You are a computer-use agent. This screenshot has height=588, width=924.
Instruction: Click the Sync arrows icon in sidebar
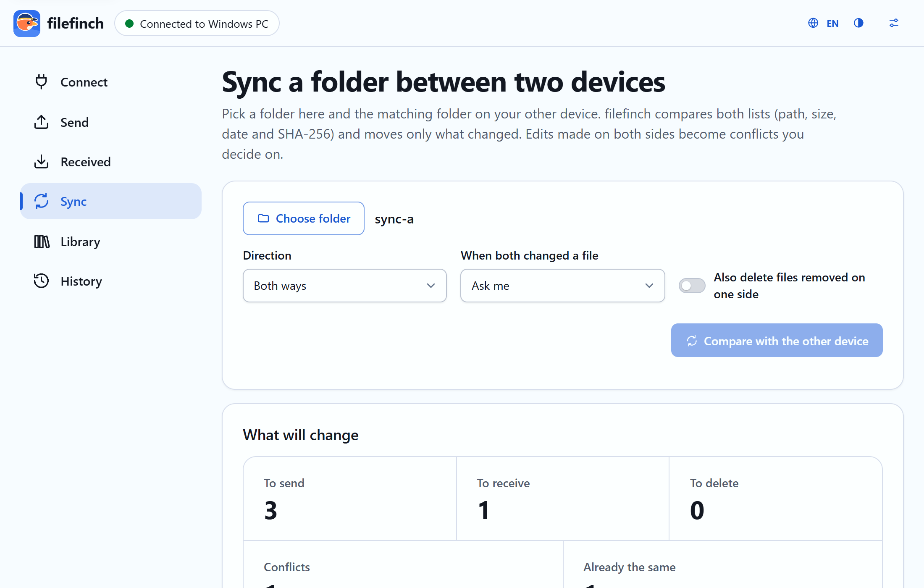pyautogui.click(x=42, y=201)
